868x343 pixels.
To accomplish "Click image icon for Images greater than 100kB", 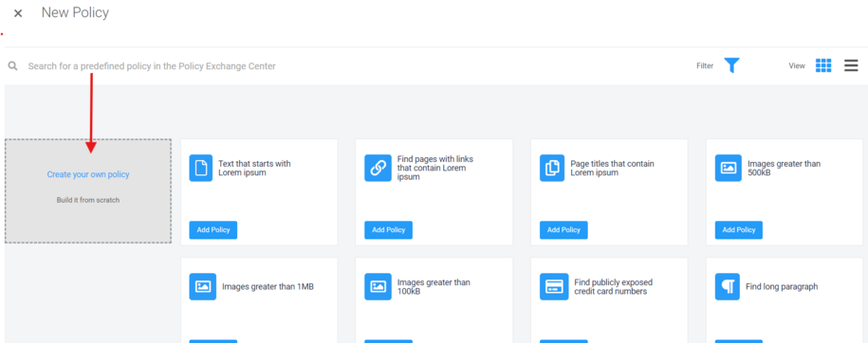I will point(379,286).
